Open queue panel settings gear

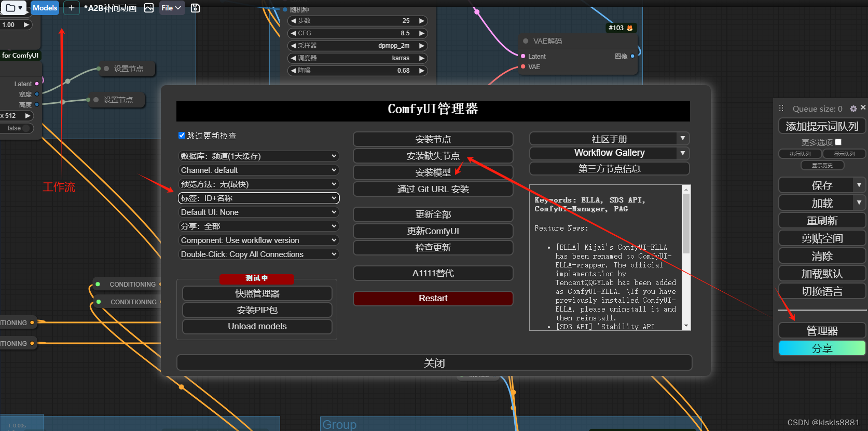853,109
